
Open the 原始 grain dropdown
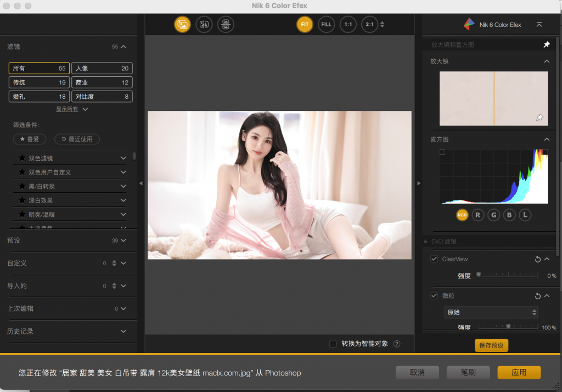point(491,312)
